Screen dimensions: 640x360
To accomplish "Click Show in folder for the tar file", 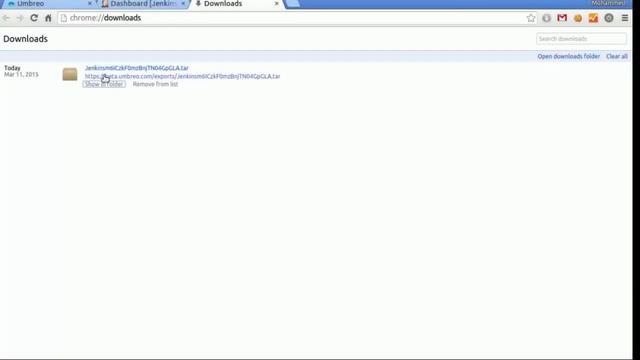I will 104,84.
